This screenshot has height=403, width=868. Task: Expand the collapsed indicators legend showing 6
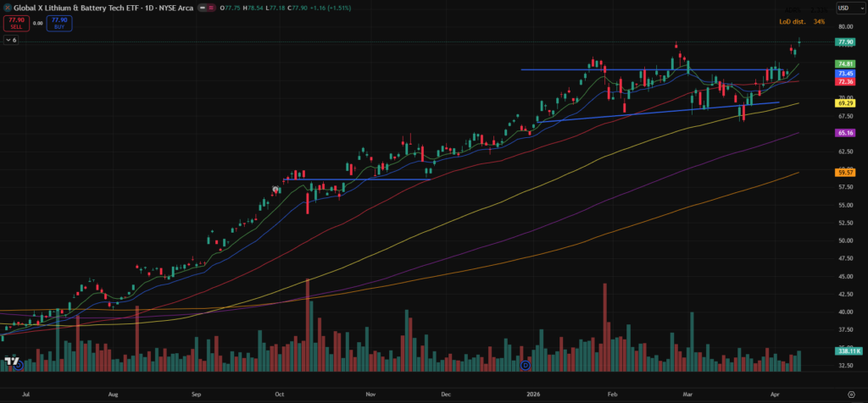pyautogui.click(x=10, y=40)
